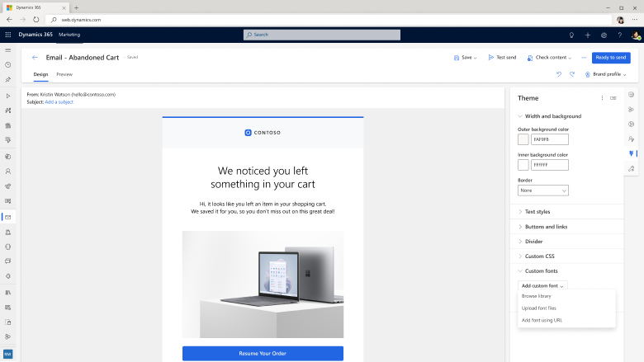Open the Check content dropdown
The width and height of the screenshot is (644, 362).
pyautogui.click(x=549, y=58)
